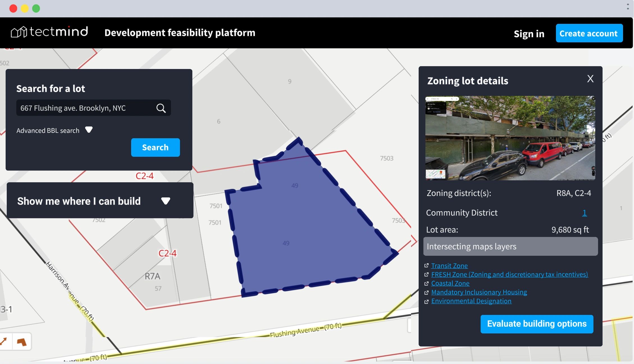
Task: Open the Community District link labeled 1
Action: point(584,213)
